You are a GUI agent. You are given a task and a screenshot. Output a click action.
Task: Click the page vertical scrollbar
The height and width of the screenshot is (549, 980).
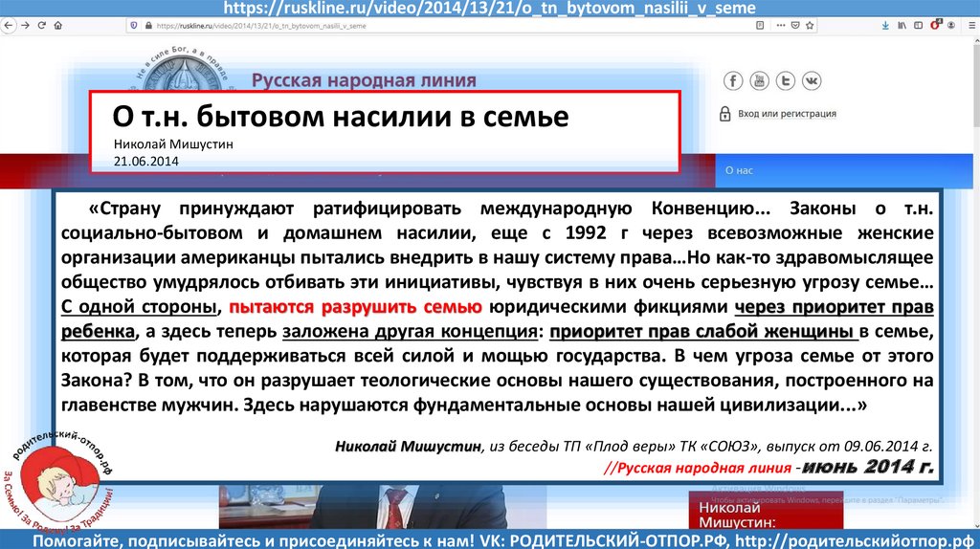pyautogui.click(x=975, y=281)
